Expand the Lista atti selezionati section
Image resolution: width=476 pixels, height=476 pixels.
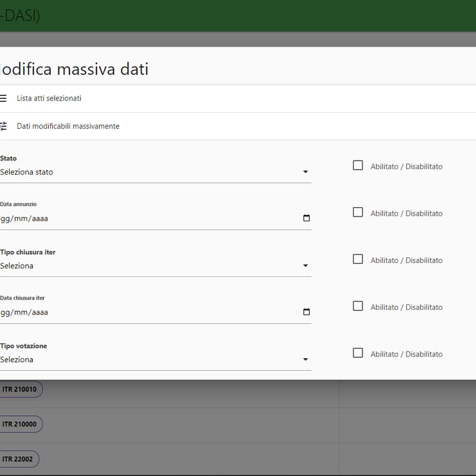click(238, 99)
